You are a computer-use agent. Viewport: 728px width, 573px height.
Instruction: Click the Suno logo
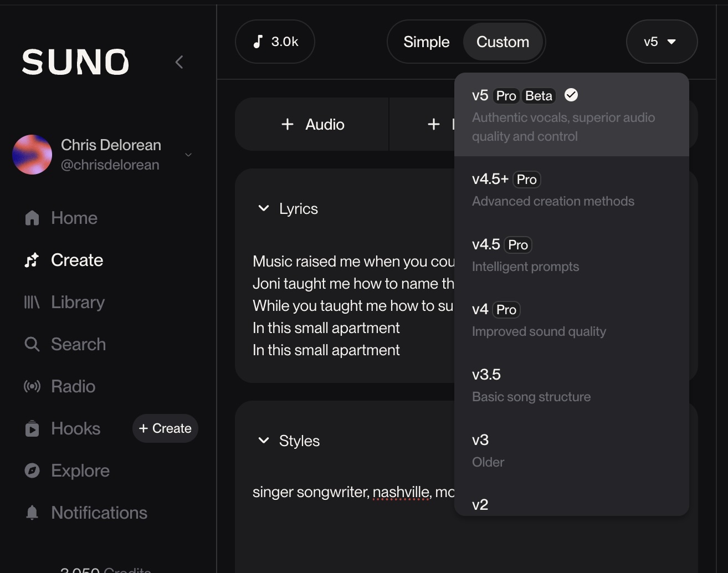coord(75,62)
